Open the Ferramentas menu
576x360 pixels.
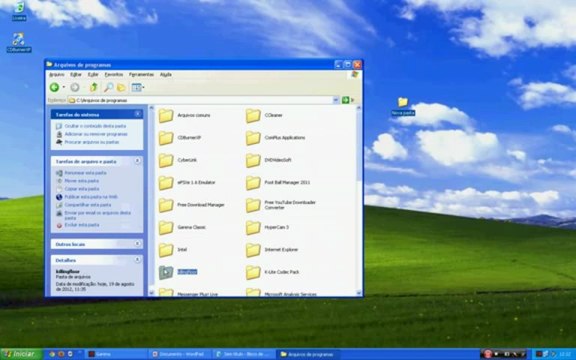pyautogui.click(x=141, y=75)
